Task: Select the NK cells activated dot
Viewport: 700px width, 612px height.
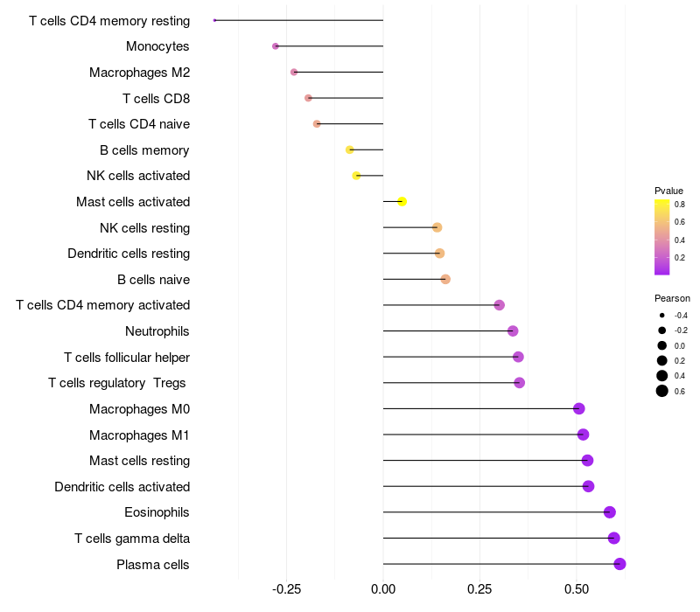Action: tap(356, 176)
